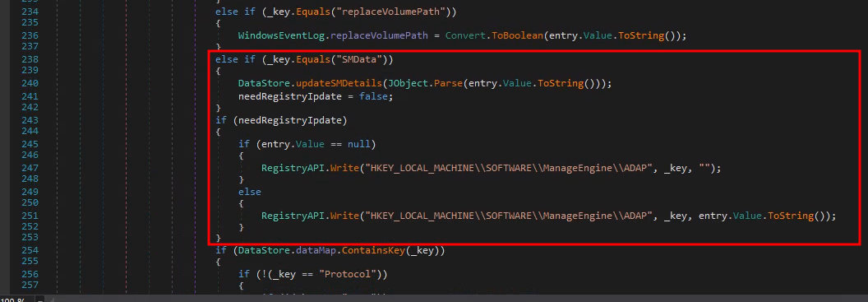Click line number 240 in gutter
The image size is (868, 302).
pos(30,84)
